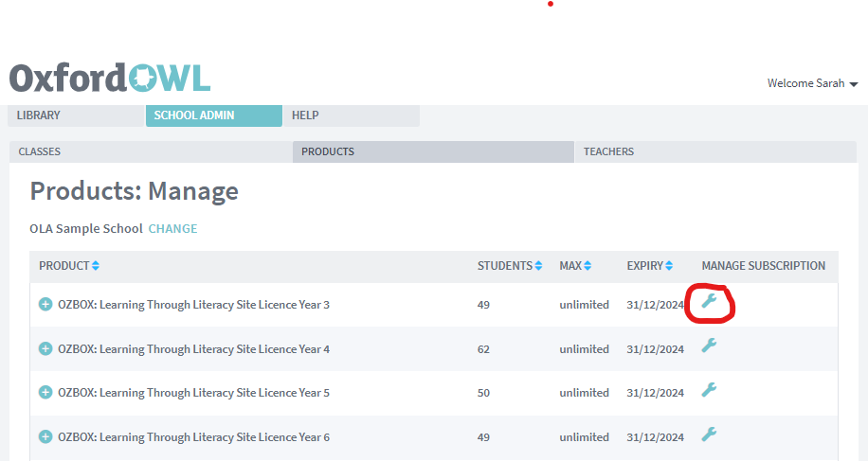Image resolution: width=868 pixels, height=461 pixels.
Task: Expand the OZBOX Year 3 product row
Action: coord(45,305)
